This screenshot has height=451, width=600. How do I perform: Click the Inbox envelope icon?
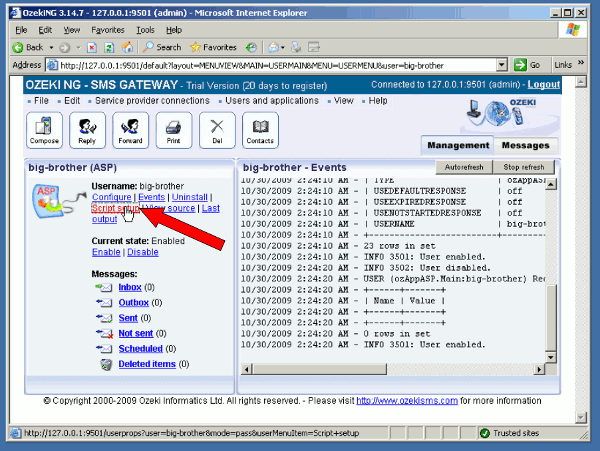104,287
